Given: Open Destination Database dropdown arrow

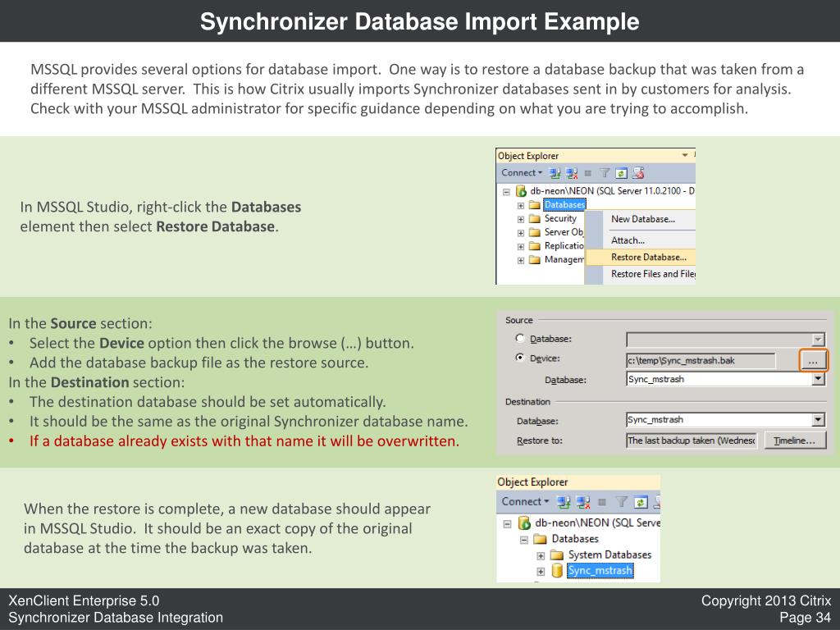Looking at the screenshot, I should pos(818,419).
